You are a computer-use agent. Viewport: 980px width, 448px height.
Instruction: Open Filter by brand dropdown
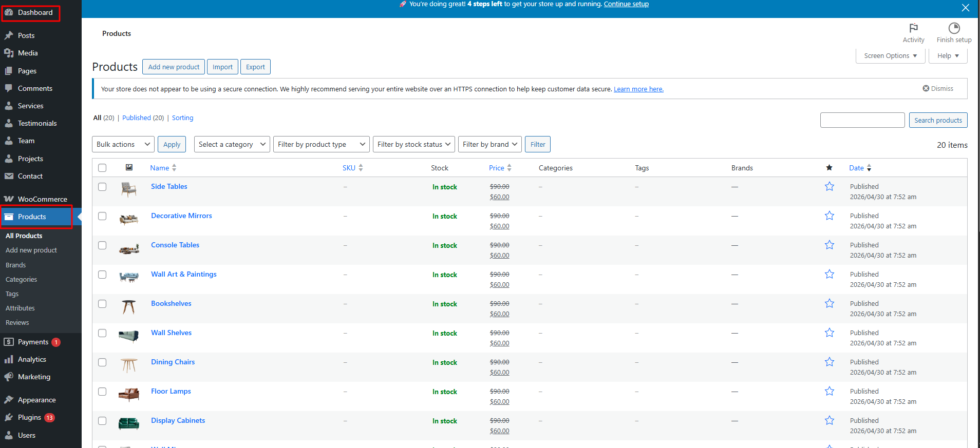tap(490, 144)
